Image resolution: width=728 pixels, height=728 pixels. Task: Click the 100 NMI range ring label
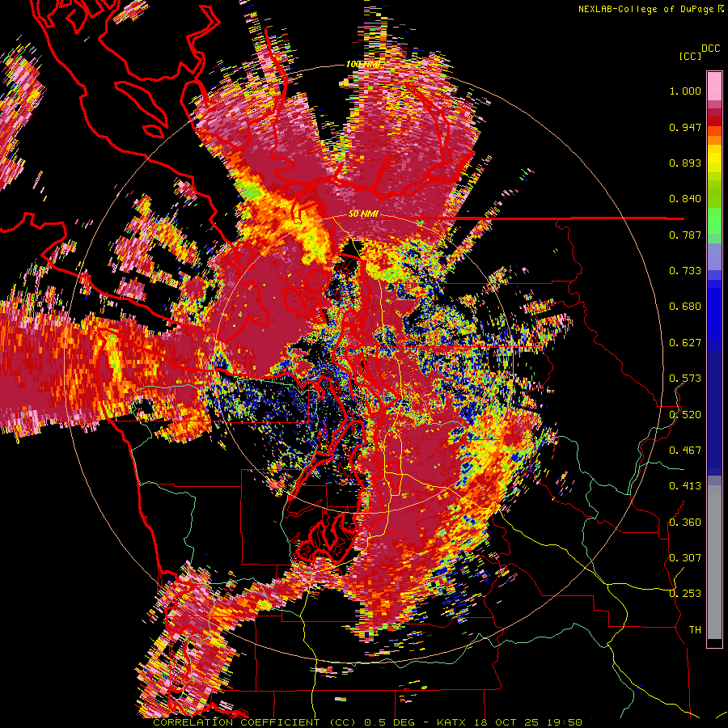pyautogui.click(x=363, y=64)
